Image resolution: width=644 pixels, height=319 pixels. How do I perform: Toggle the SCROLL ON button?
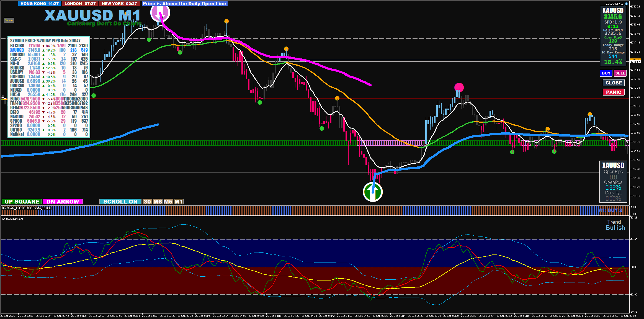coord(120,202)
